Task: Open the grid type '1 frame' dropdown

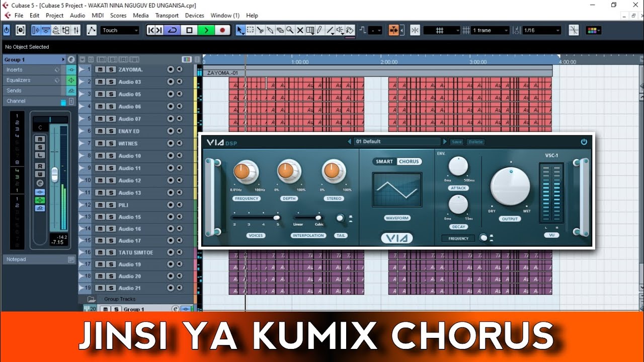Action: pyautogui.click(x=491, y=30)
